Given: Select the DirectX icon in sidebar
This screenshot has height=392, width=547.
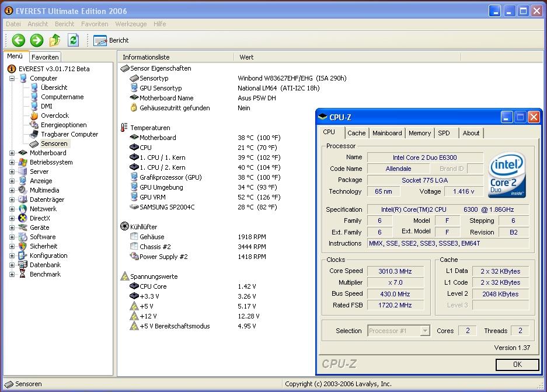Looking at the screenshot, I should tap(23, 218).
